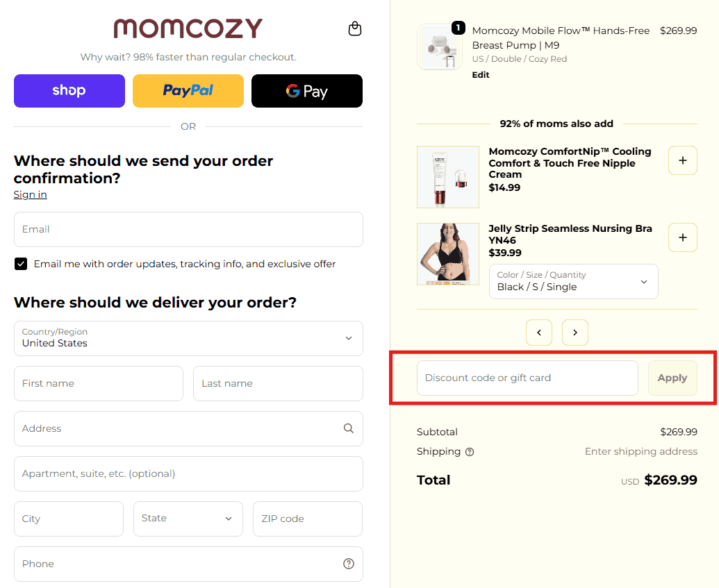Go to previous recommended products
719x588 pixels.
point(539,333)
